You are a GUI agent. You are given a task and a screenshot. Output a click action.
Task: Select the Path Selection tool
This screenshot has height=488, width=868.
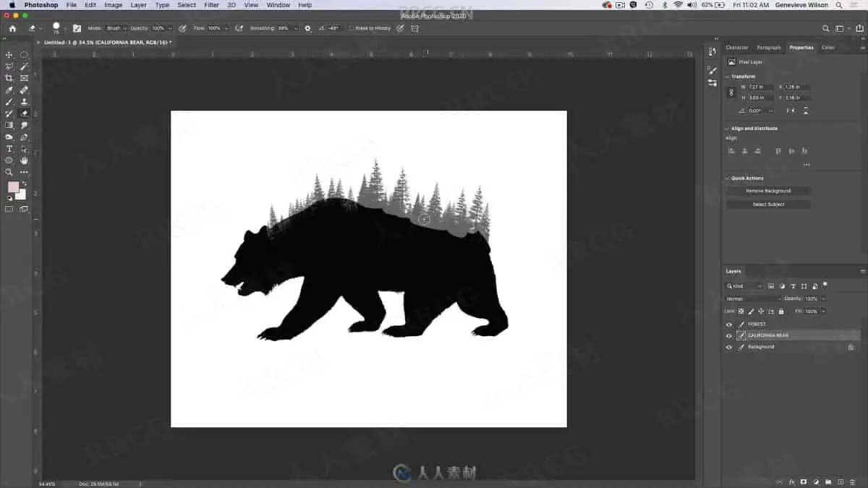(x=24, y=149)
